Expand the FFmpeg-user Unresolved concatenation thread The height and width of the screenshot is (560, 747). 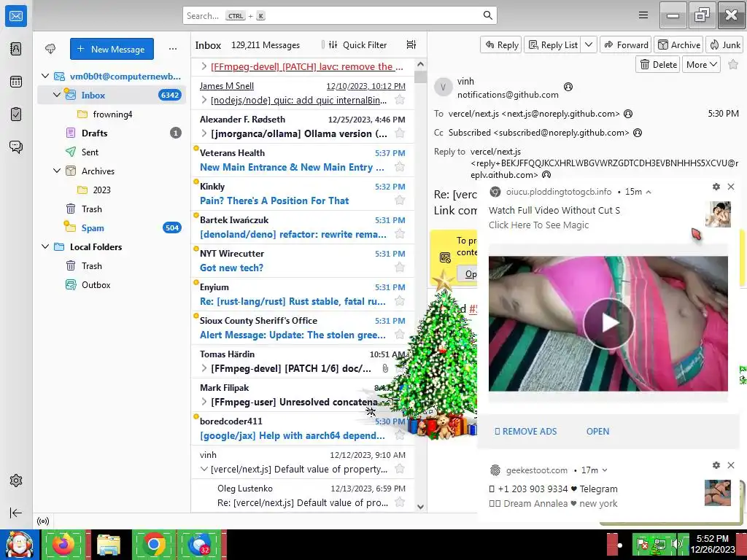pyautogui.click(x=204, y=402)
